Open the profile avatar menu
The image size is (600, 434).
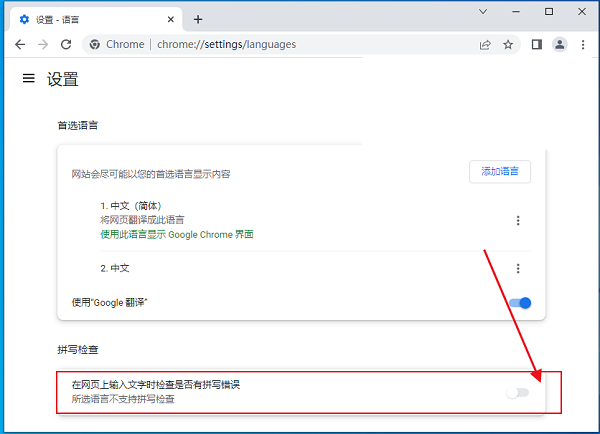pos(559,44)
